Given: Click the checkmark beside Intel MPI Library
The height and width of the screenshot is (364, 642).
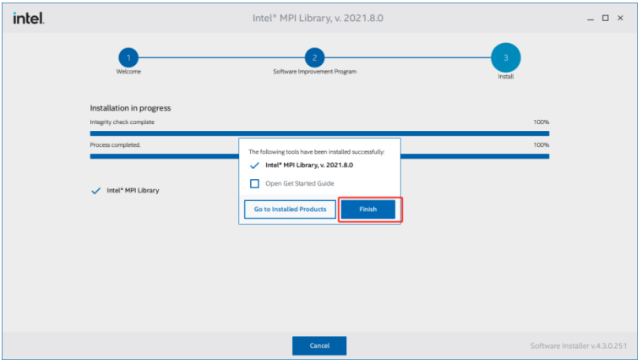Looking at the screenshot, I should point(95,191).
